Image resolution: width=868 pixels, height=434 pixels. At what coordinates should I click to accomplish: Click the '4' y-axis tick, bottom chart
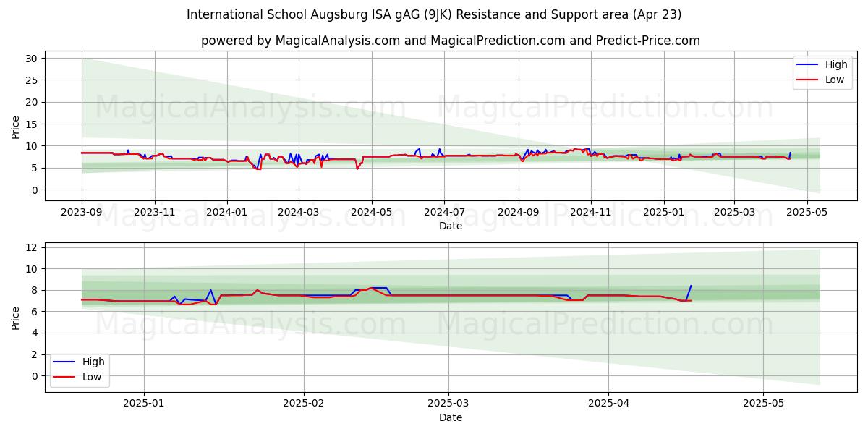point(35,333)
